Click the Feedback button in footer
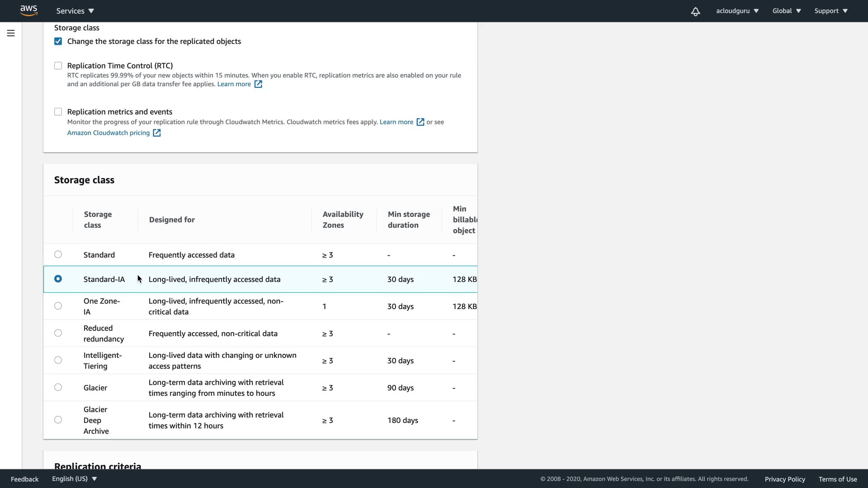The height and width of the screenshot is (488, 868). [x=24, y=479]
